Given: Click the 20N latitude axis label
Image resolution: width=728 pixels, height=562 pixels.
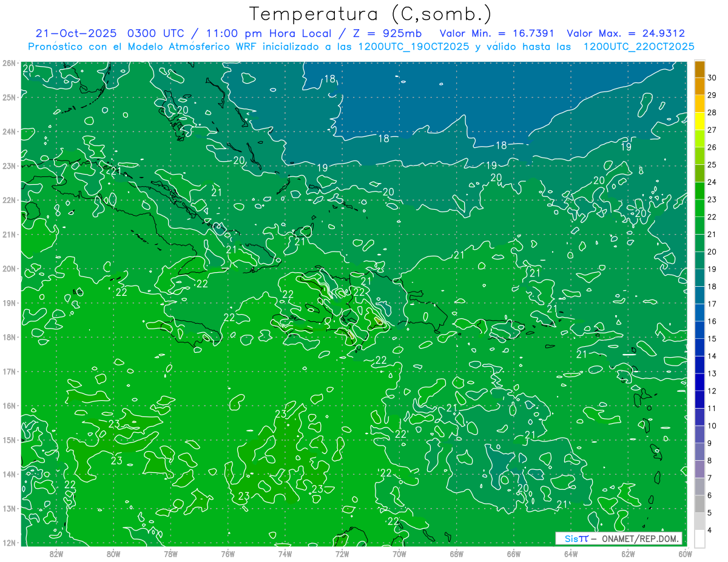Looking at the screenshot, I should (x=9, y=269).
